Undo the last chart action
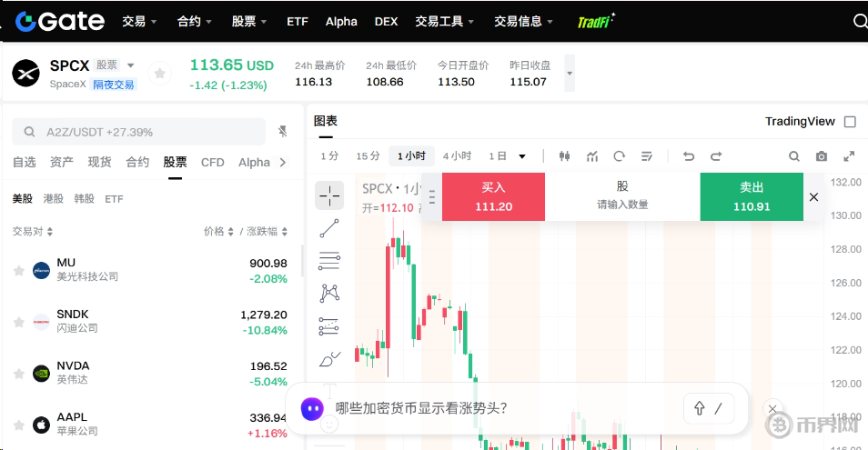This screenshot has width=868, height=450. pos(689,156)
